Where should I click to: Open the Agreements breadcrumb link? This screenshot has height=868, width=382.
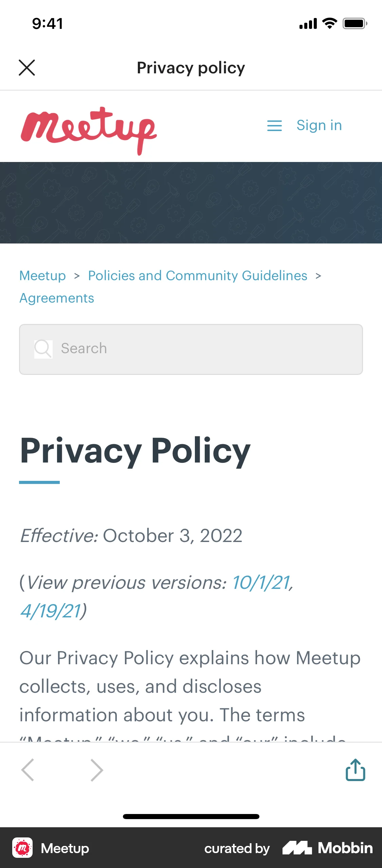[x=57, y=298]
